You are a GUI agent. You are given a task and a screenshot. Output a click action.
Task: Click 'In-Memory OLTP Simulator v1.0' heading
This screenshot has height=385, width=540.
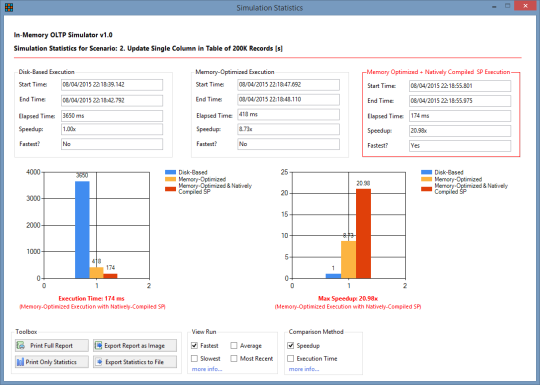pos(63,35)
